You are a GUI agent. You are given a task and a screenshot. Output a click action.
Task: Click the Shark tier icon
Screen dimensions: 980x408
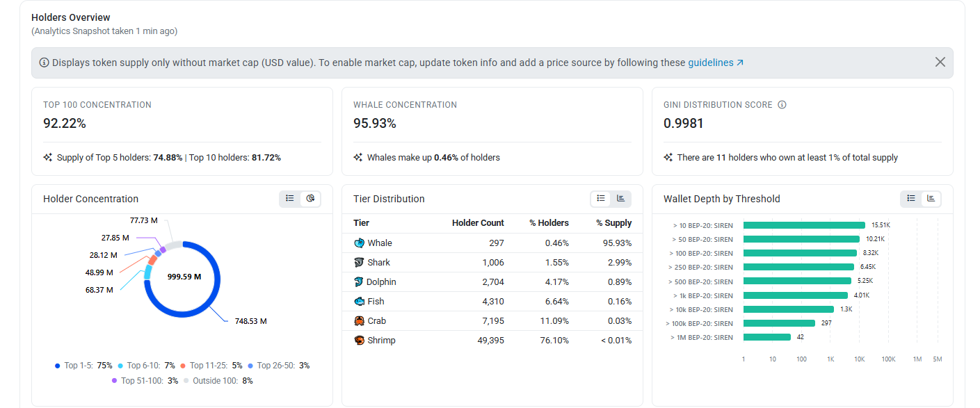tap(359, 263)
